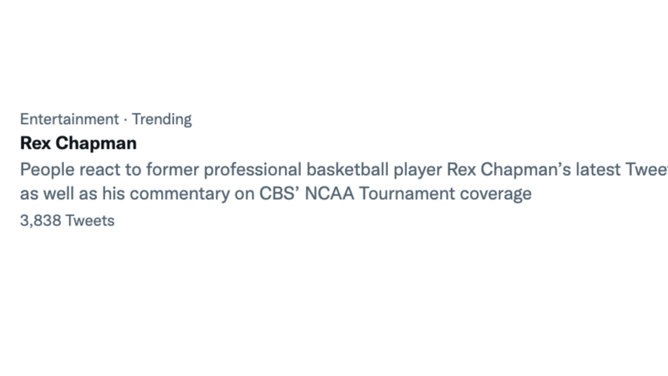Click the dot separator between Entertainment and Trending

coord(125,120)
